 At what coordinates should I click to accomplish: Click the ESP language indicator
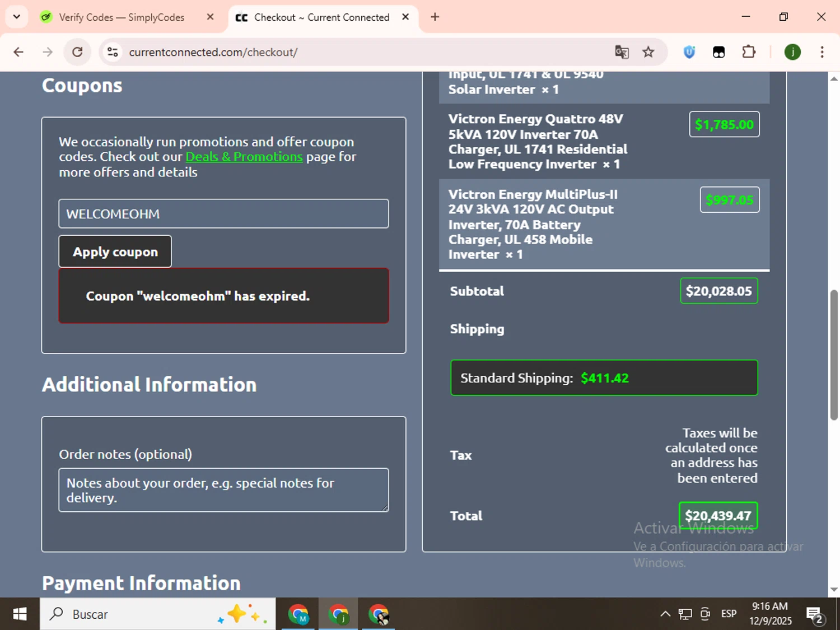[729, 614]
